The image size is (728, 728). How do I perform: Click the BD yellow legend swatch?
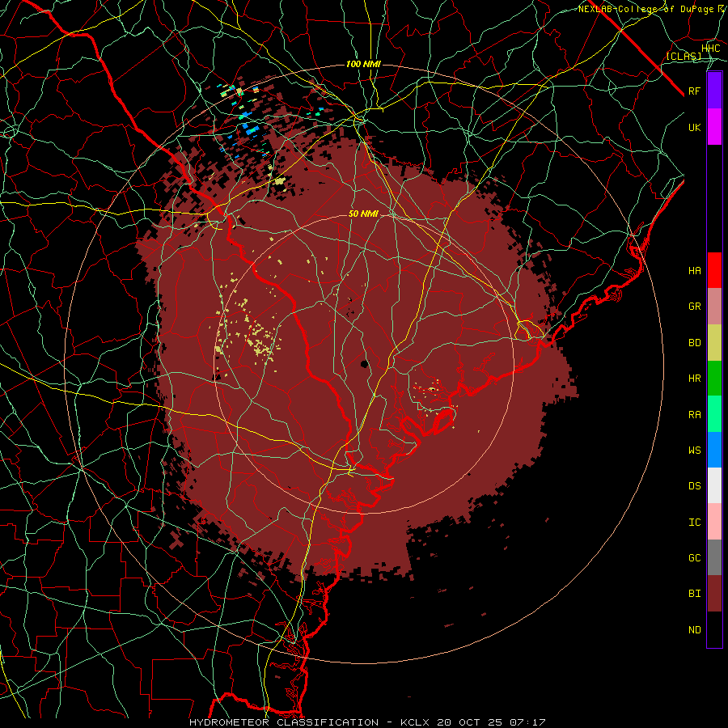tap(714, 343)
